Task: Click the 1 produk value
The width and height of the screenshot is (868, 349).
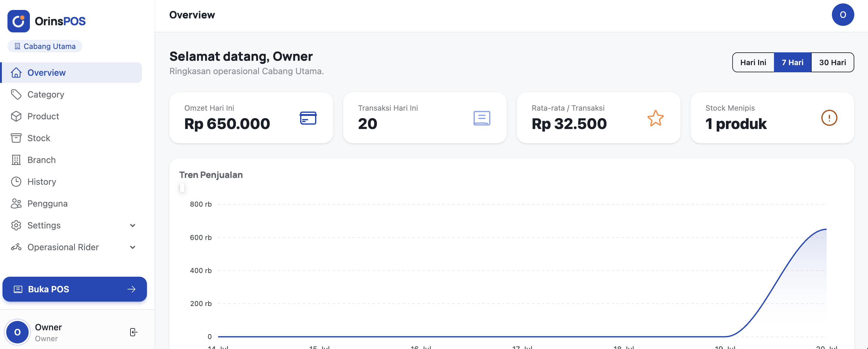Action: pos(736,124)
